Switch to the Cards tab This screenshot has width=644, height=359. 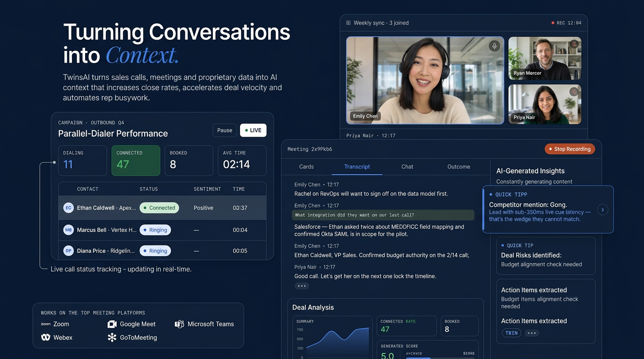tap(307, 167)
